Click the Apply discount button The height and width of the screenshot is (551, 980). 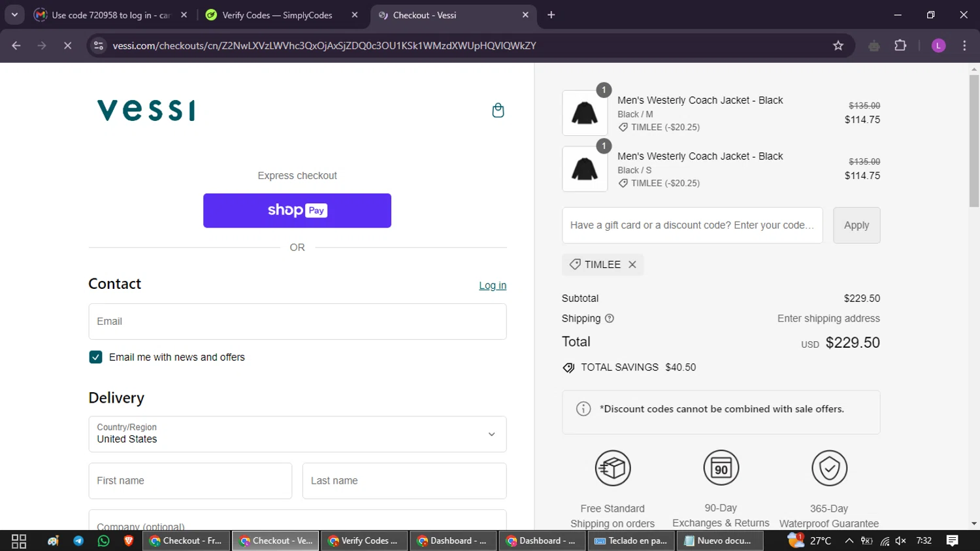click(857, 225)
